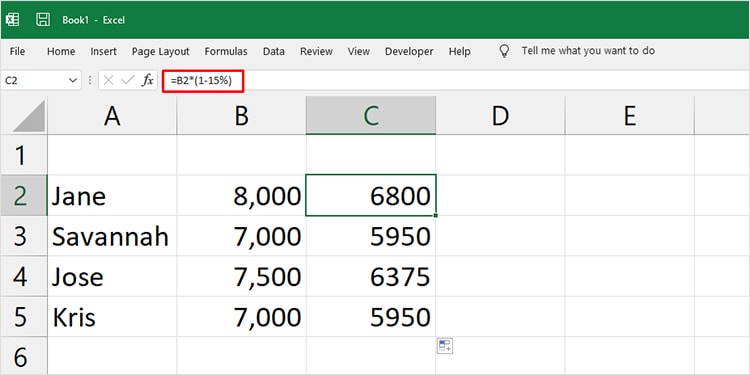Select row 4 header
Image resolution: width=750 pixels, height=375 pixels.
(x=24, y=276)
